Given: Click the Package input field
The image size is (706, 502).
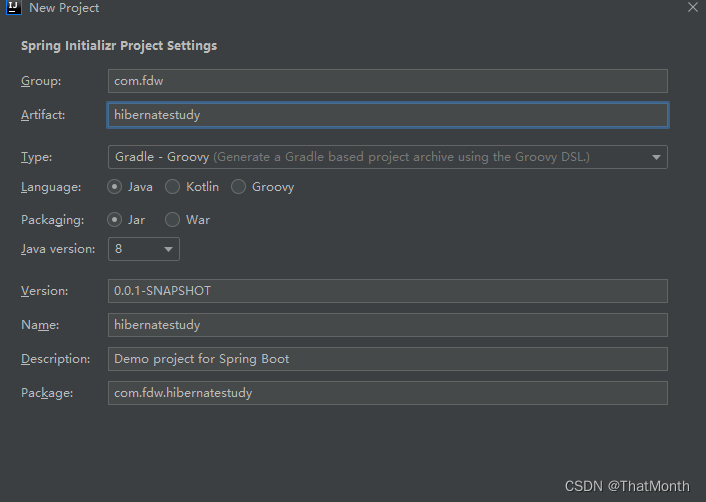Looking at the screenshot, I should [388, 393].
